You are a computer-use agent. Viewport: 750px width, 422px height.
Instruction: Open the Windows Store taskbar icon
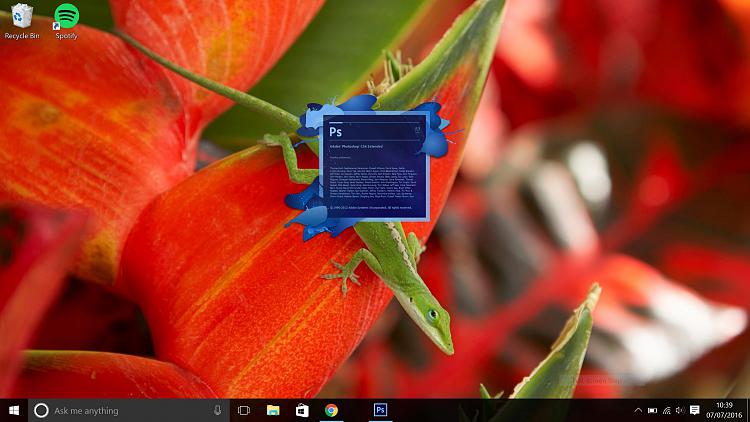(302, 411)
